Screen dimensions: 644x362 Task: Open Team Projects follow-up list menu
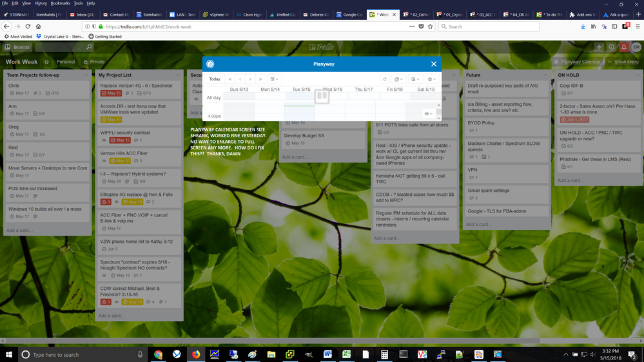(86, 75)
